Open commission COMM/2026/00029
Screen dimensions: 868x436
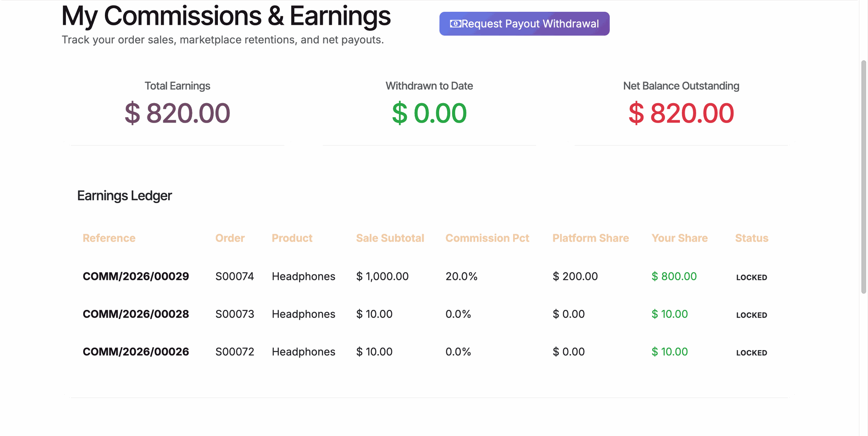(136, 276)
